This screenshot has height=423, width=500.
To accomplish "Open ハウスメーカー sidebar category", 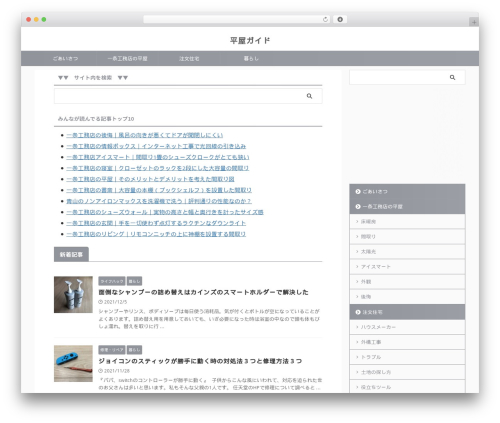I will tap(407, 327).
